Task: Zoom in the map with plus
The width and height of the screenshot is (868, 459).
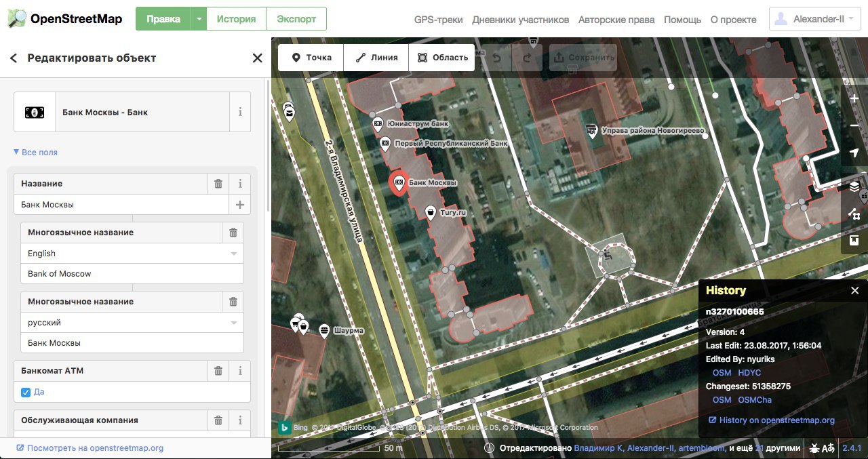Action: tap(854, 99)
